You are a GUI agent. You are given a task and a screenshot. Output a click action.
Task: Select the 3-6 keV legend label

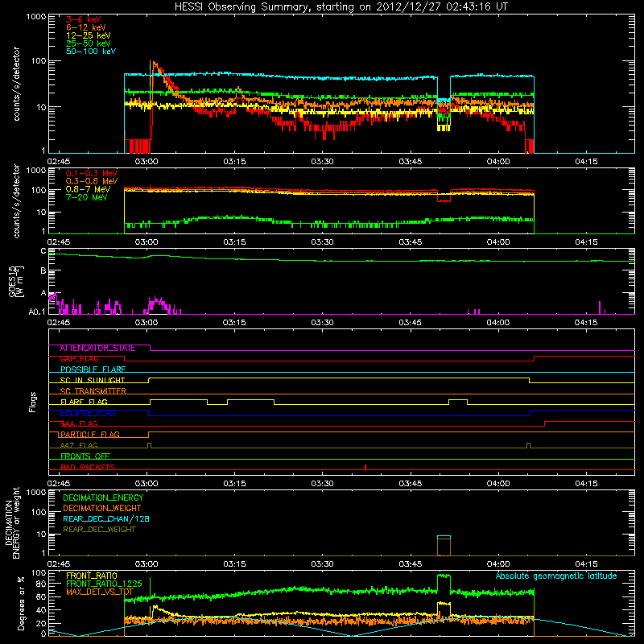(84, 19)
